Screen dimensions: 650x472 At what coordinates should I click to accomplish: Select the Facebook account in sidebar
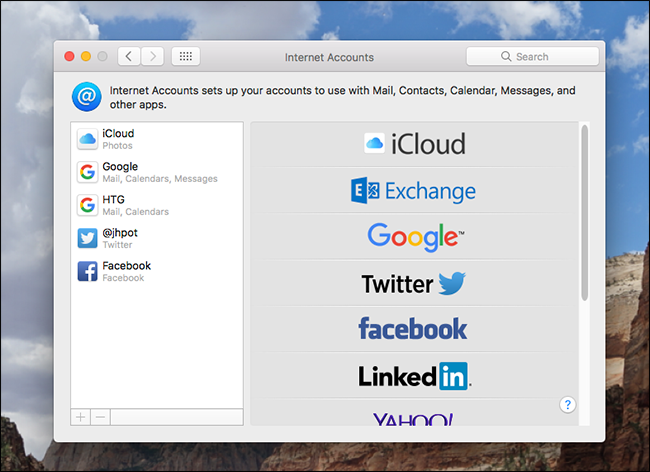click(x=157, y=271)
